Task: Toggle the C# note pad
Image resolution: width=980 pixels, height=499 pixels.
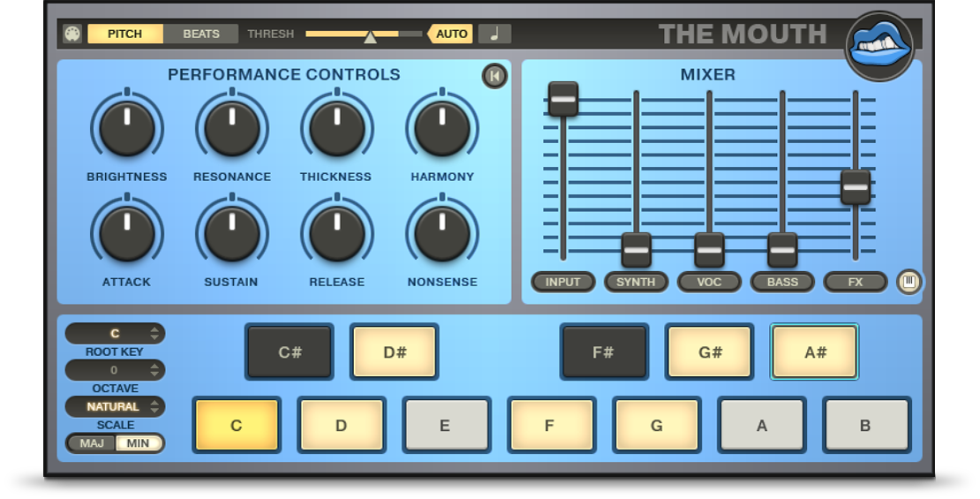Action: 290,352
